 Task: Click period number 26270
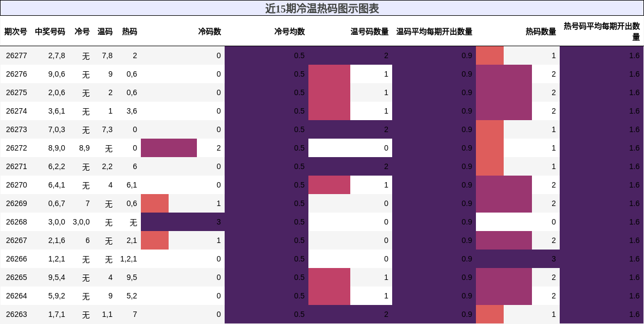coord(16,185)
